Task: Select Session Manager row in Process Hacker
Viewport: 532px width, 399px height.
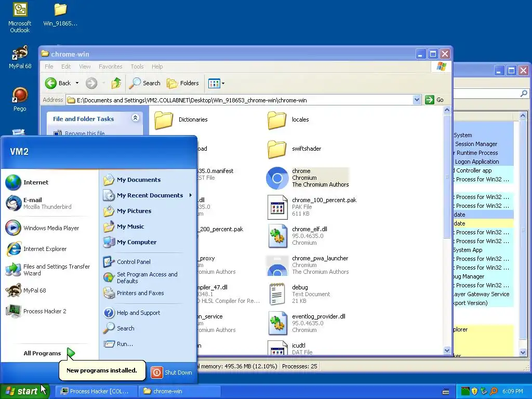Action: tap(483, 144)
